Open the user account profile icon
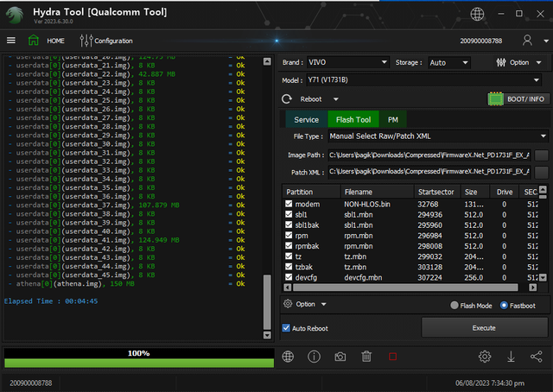The width and height of the screenshot is (553, 392). tap(527, 41)
